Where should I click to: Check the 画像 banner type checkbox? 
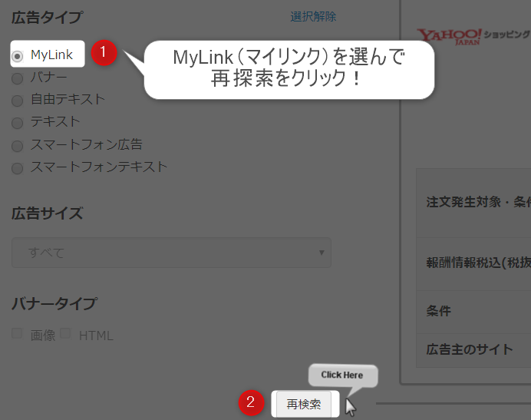(x=17, y=333)
